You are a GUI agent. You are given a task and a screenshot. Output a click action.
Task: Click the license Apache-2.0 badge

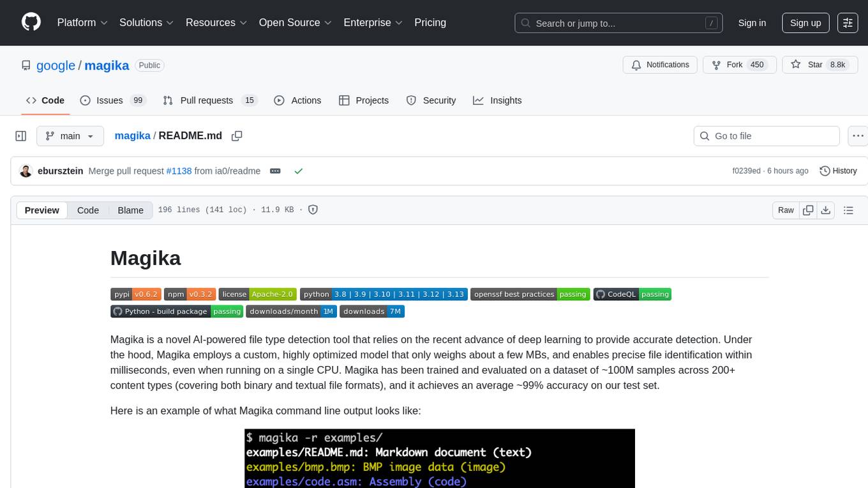258,294
